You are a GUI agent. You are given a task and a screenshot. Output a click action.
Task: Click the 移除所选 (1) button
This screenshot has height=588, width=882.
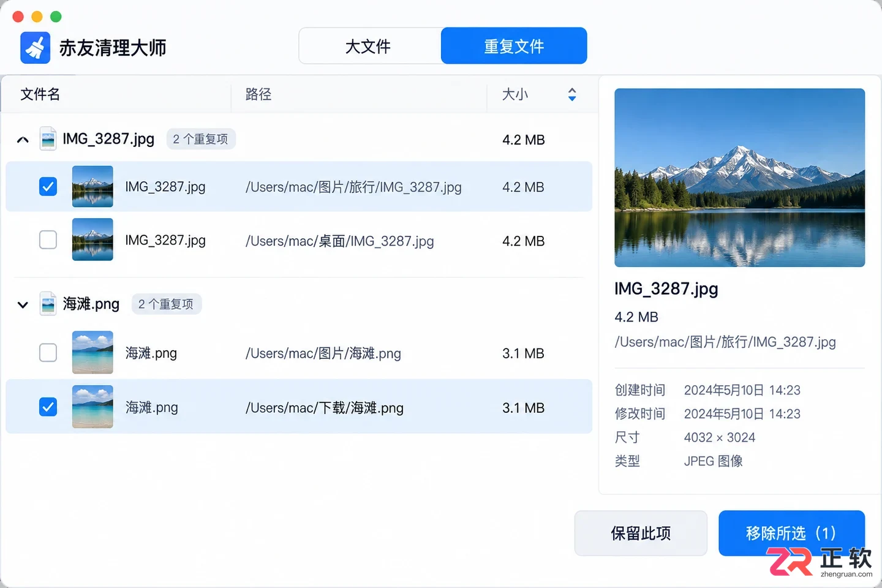pyautogui.click(x=791, y=533)
